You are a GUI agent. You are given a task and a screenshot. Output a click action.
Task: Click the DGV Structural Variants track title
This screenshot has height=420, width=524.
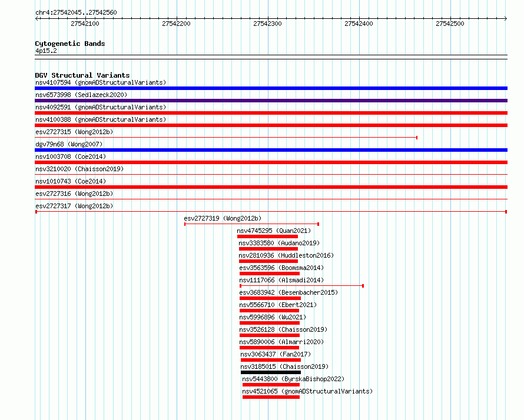pyautogui.click(x=82, y=75)
